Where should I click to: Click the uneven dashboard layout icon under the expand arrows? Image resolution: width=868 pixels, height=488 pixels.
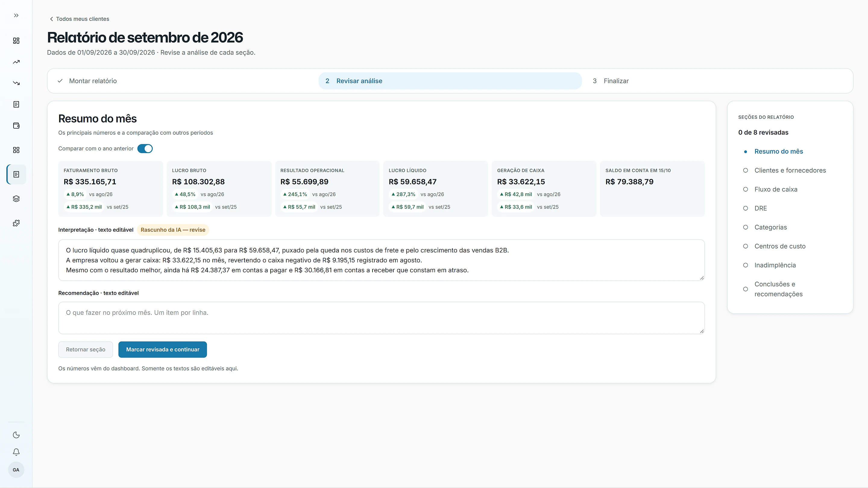coord(16,41)
